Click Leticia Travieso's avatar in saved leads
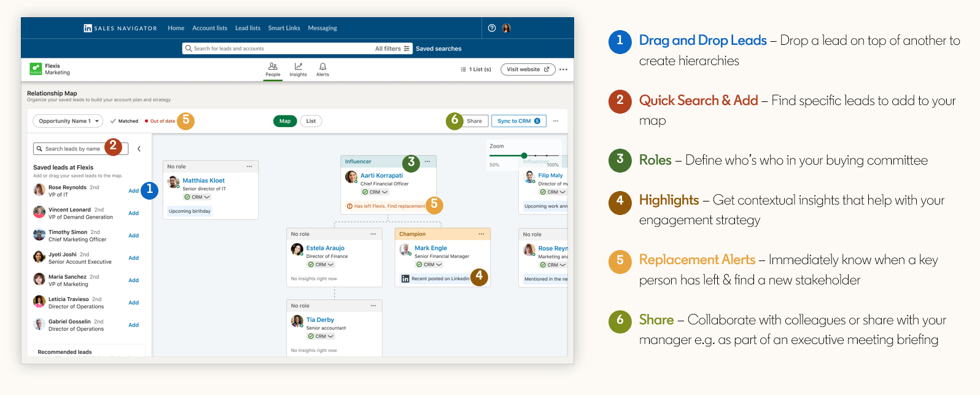 pyautogui.click(x=39, y=302)
